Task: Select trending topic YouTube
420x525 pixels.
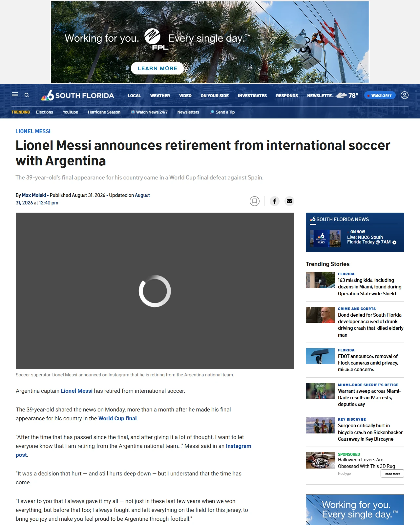Action: pos(71,112)
